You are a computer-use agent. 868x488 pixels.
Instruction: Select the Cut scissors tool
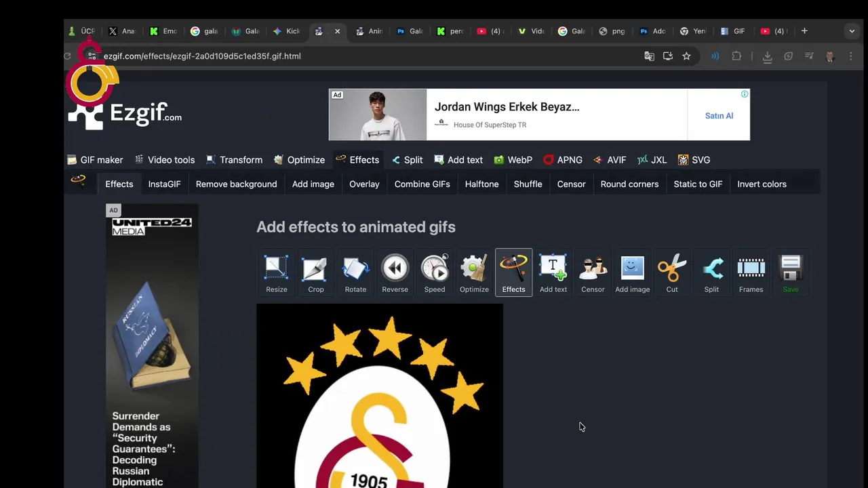(672, 272)
